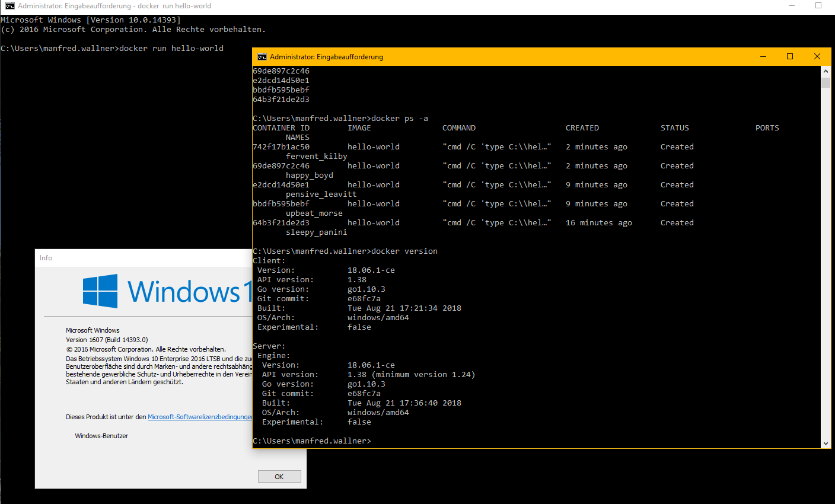Click '16 minutes ago' in the CREATED column
The height and width of the screenshot is (504, 835).
point(599,223)
